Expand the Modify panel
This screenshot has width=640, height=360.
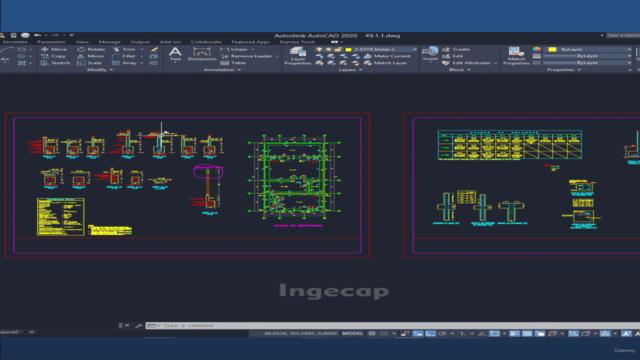point(100,70)
